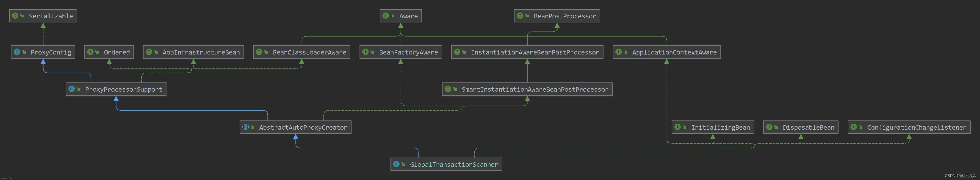Click the visibility lock icon on BeanPostProcessor
980x180 pixels.
pos(527,16)
